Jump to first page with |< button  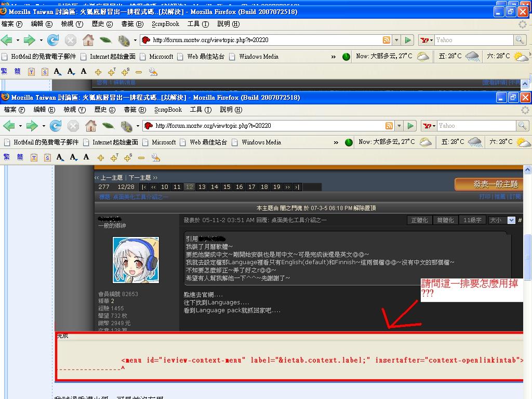pyautogui.click(x=144, y=187)
